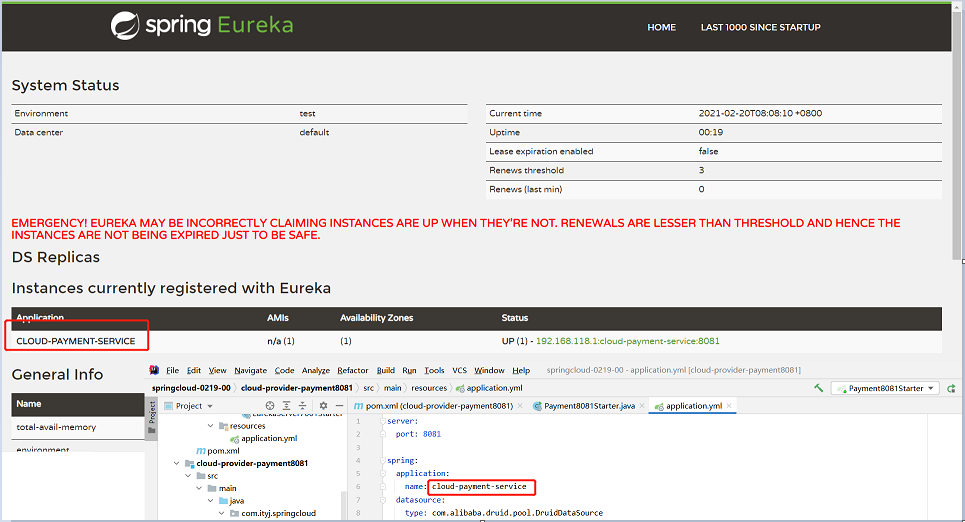
Task: Collapse the main folder node
Action: (x=199, y=488)
